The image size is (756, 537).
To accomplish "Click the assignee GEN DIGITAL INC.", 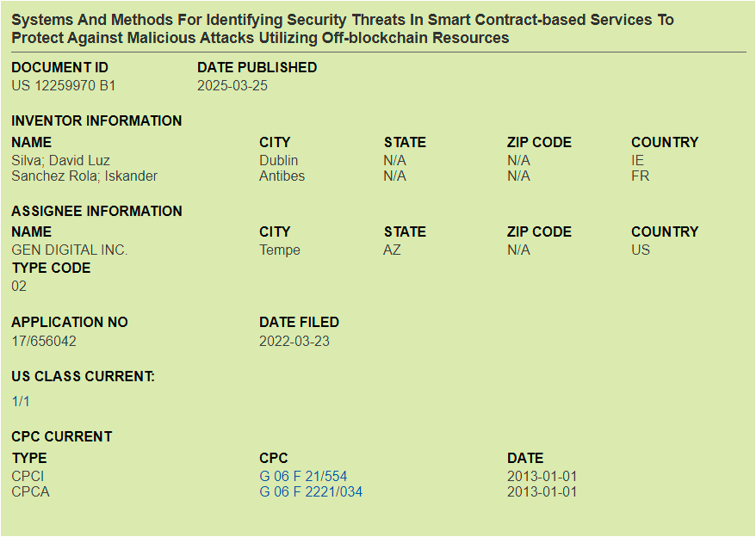I will tap(69, 250).
